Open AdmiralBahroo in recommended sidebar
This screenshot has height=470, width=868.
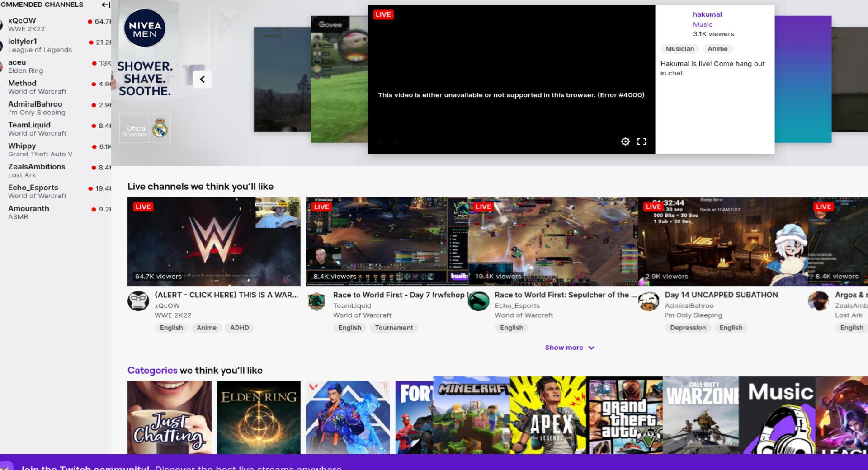pos(56,108)
